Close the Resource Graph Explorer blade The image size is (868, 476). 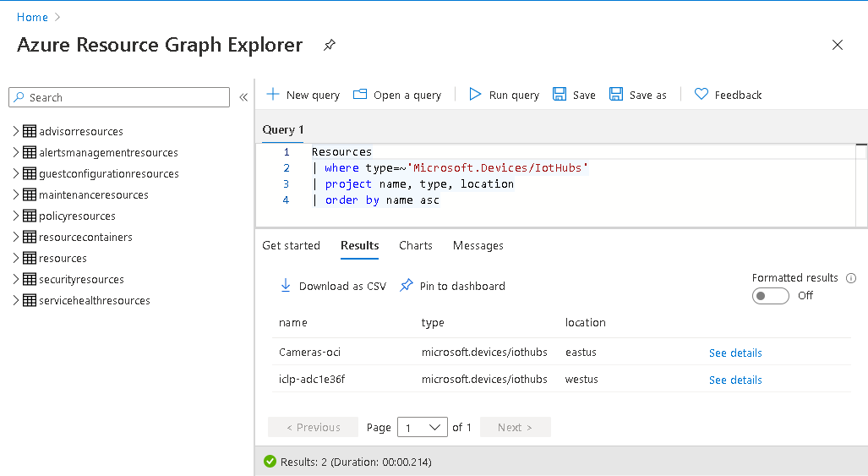coord(837,45)
